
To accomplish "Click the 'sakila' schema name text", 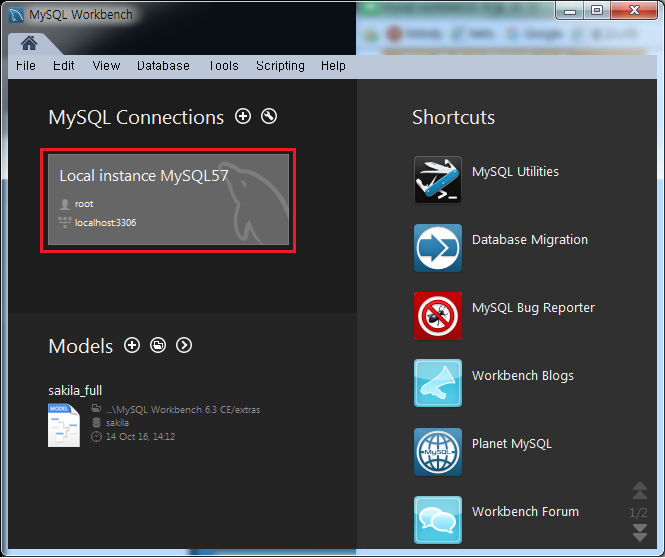I will tap(117, 423).
